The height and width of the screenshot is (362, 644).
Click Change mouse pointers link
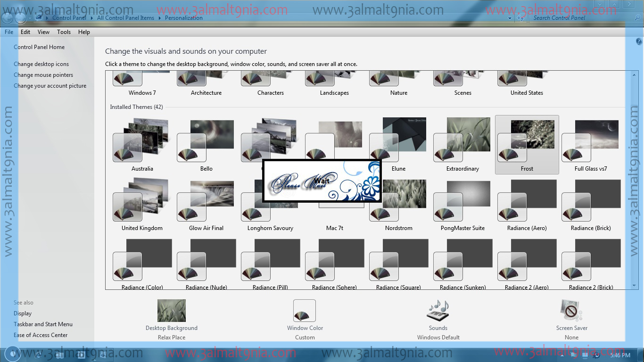pyautogui.click(x=43, y=75)
